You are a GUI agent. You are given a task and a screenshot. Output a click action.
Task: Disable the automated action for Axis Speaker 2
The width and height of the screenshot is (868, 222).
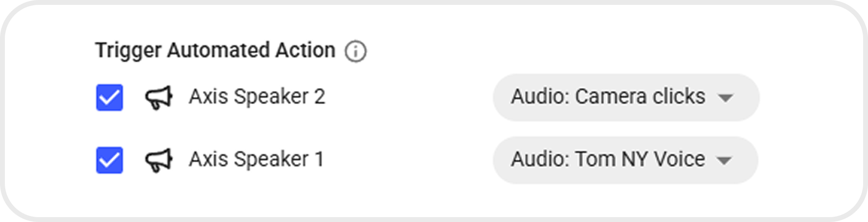pyautogui.click(x=109, y=97)
